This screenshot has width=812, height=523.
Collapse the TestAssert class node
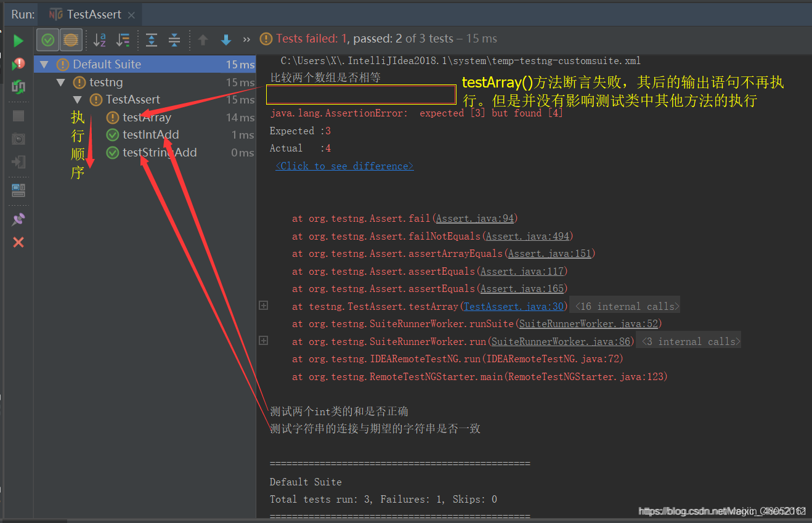tap(77, 99)
